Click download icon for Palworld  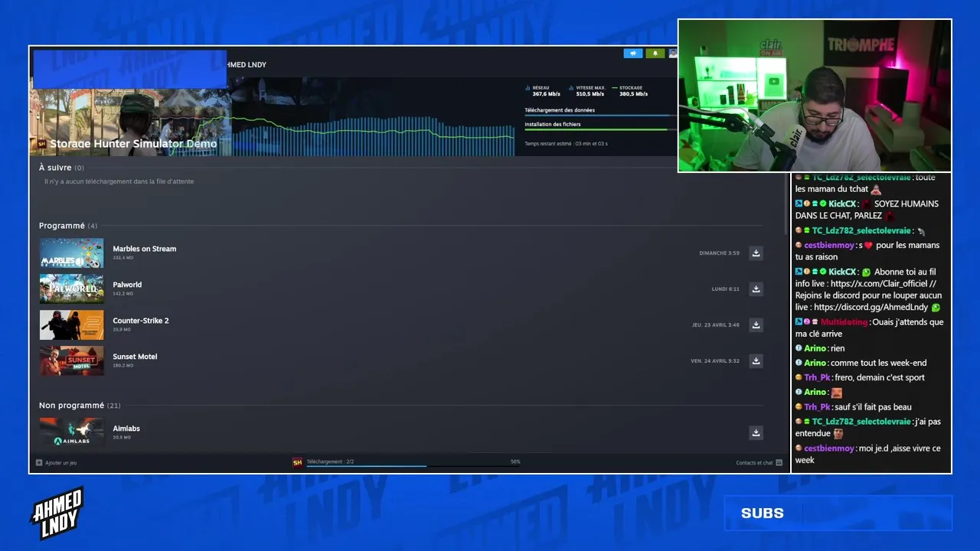tap(756, 289)
